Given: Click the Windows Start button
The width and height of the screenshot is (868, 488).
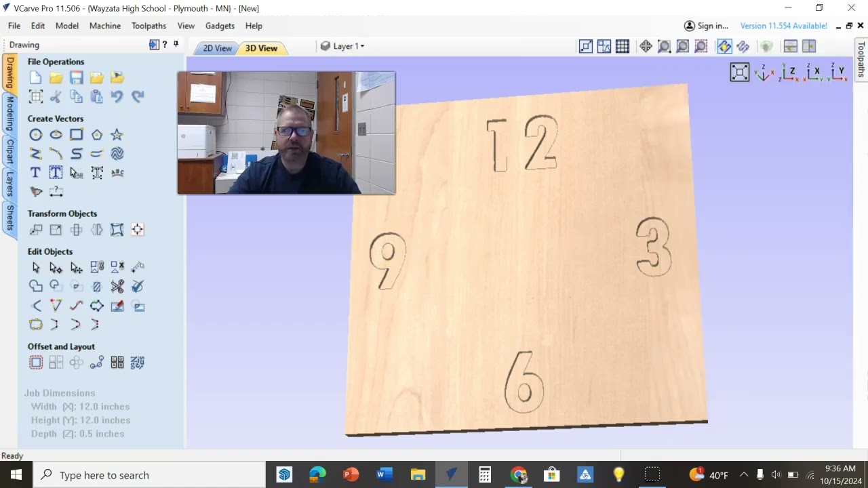Looking at the screenshot, I should coord(16,474).
